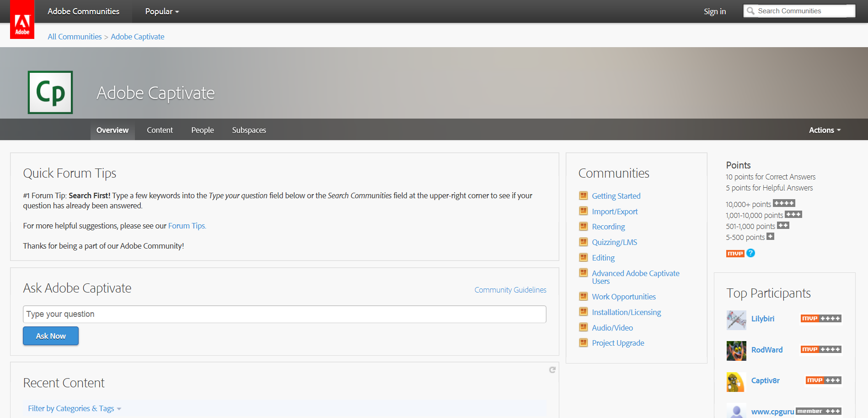Viewport: 868px width, 418px height.
Task: Click the Editing community icon
Action: (583, 257)
